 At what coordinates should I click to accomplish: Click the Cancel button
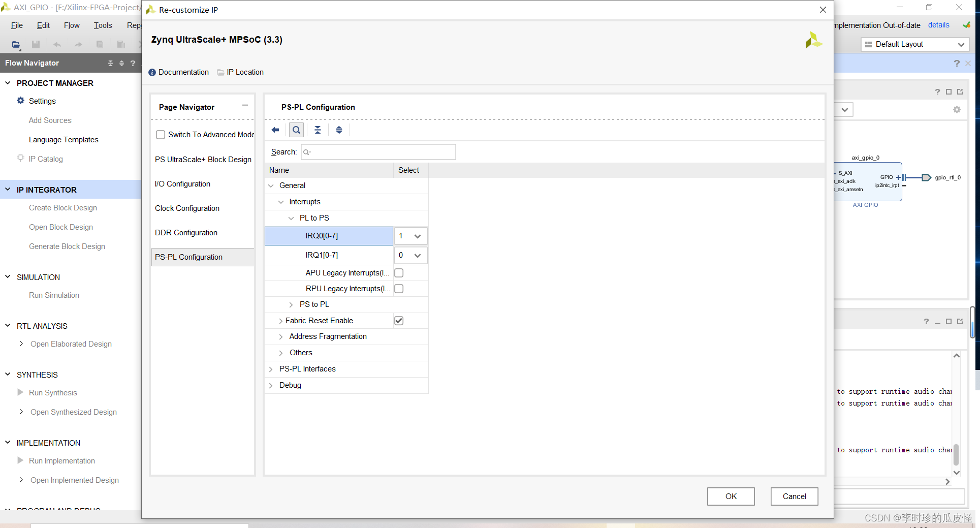coord(794,496)
